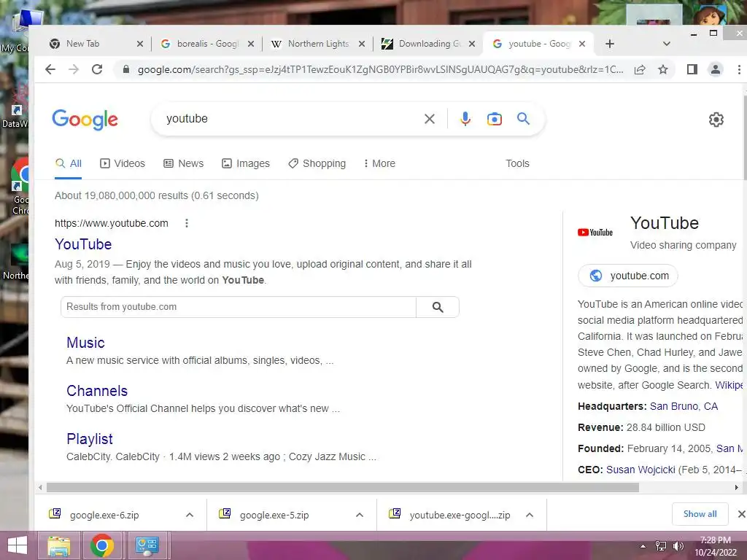Close the youtube Google tab
This screenshot has width=747, height=560.
(x=582, y=44)
